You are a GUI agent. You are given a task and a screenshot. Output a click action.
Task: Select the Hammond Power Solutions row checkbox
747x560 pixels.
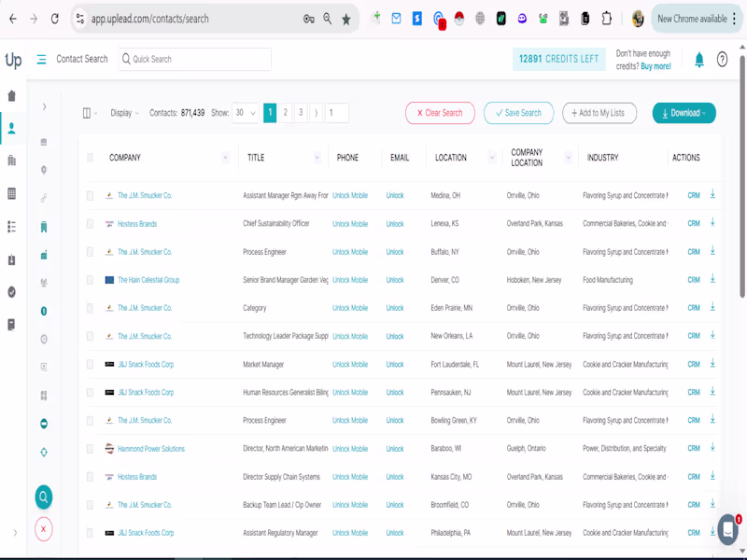[91, 448]
